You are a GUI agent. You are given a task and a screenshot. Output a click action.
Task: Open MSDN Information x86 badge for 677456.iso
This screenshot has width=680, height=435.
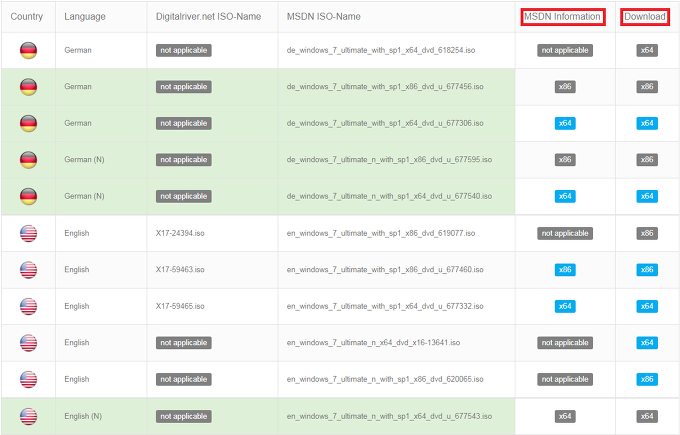pyautogui.click(x=565, y=87)
